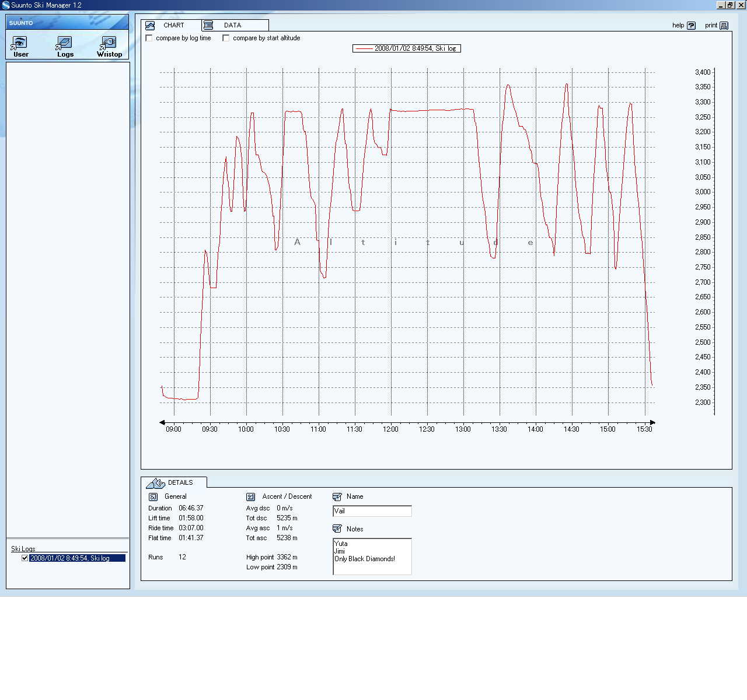Open the Logs section icon

click(x=64, y=43)
